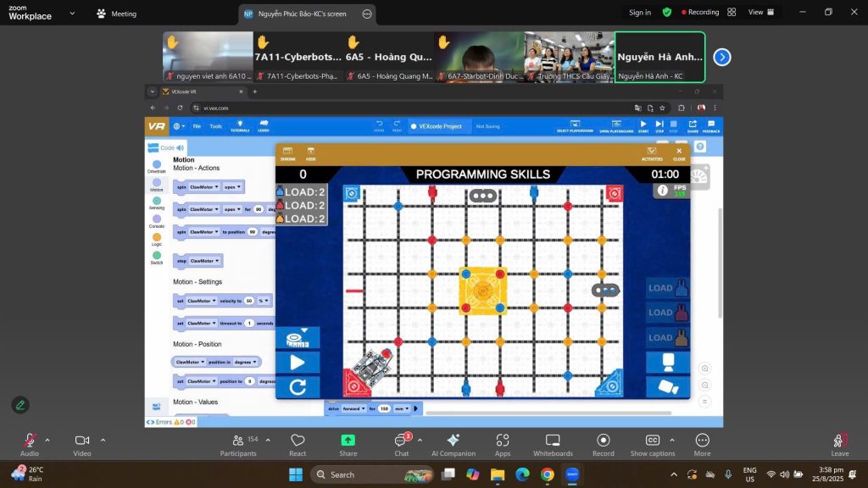Click velocity value 50 in set block
The image size is (868, 488).
click(x=249, y=301)
